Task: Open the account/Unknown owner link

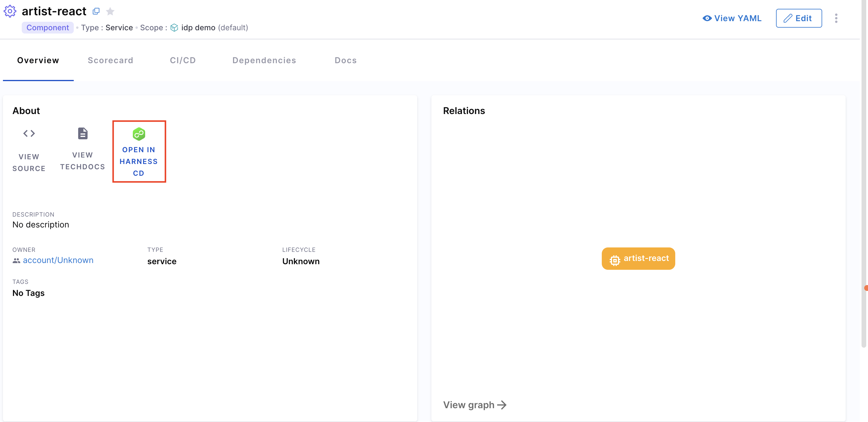Action: tap(58, 260)
